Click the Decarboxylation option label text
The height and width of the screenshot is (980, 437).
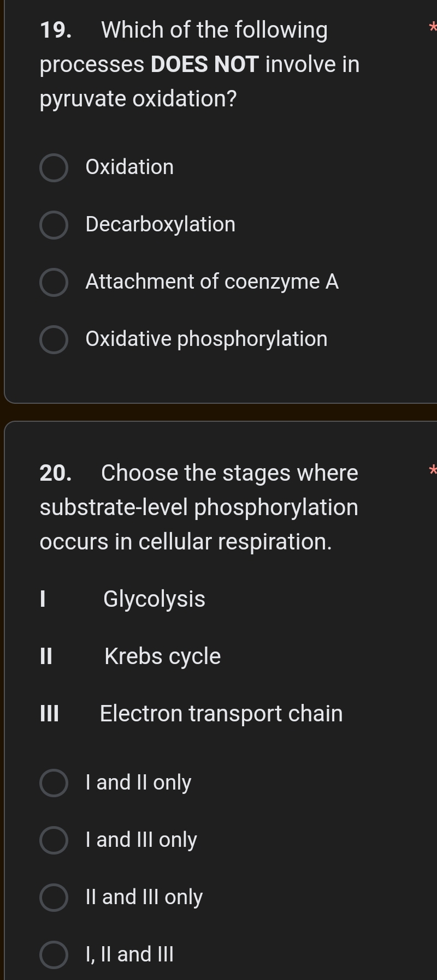coord(160,224)
